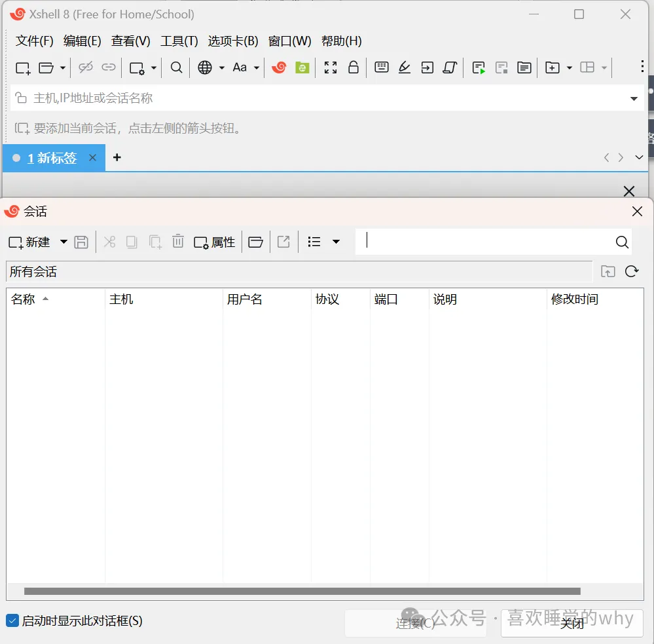654x644 pixels.
Task: Open session Properties icon in main toolbar
Action: (x=137, y=67)
